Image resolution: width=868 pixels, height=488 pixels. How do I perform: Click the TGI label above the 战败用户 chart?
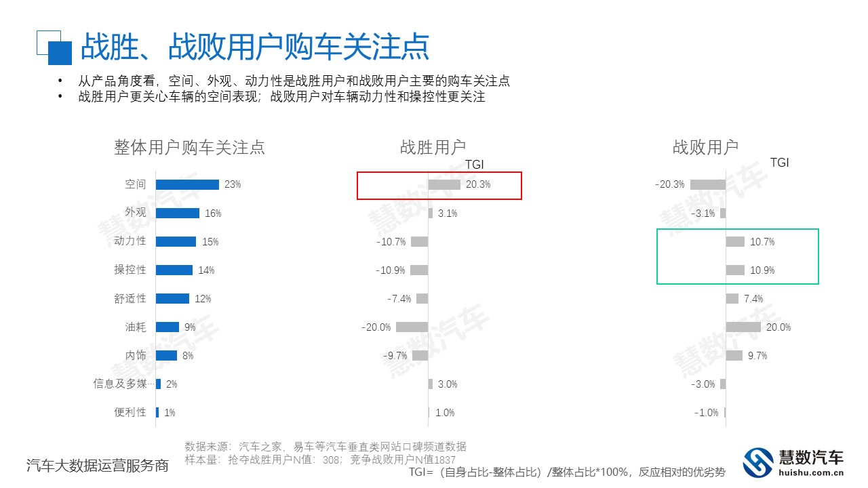coord(780,163)
